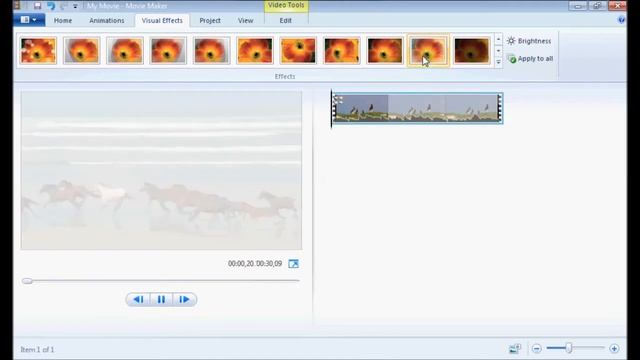This screenshot has width=640, height=360.
Task: Open the quick access toolbar customize dropdown
Action: [75, 6]
